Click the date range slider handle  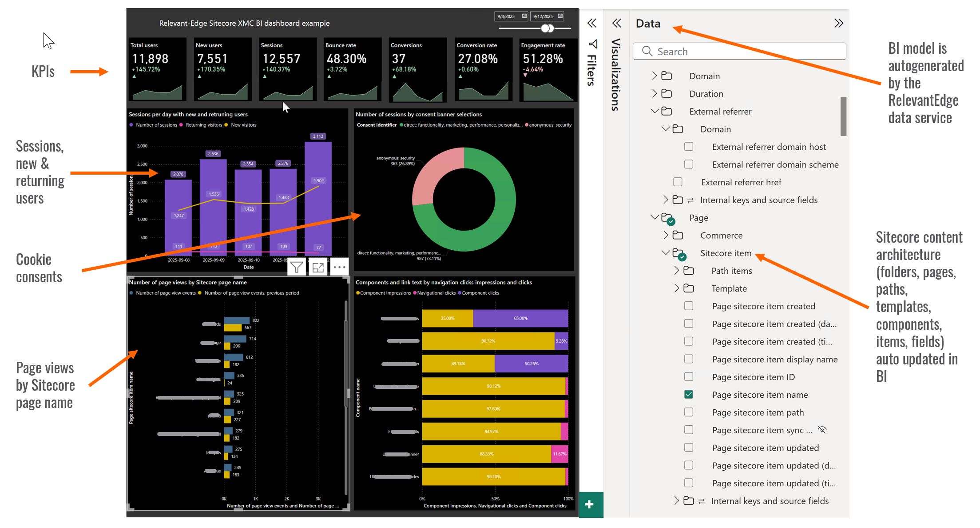(x=547, y=28)
